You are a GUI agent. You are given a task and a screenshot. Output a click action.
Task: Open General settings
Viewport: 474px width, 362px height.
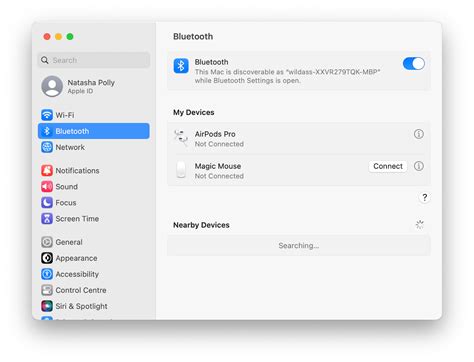point(94,242)
